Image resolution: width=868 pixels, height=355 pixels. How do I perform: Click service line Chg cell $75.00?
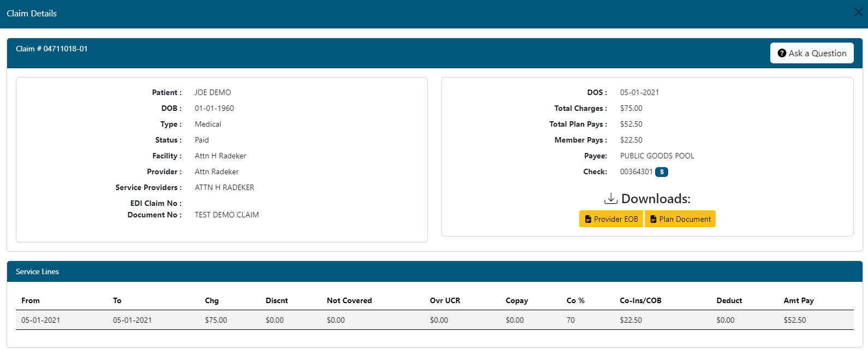(x=216, y=320)
